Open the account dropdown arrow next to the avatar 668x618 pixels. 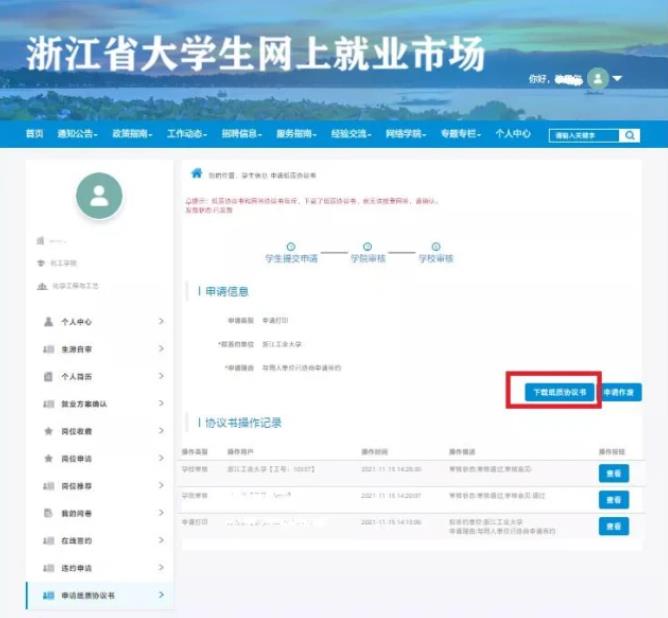pyautogui.click(x=617, y=78)
